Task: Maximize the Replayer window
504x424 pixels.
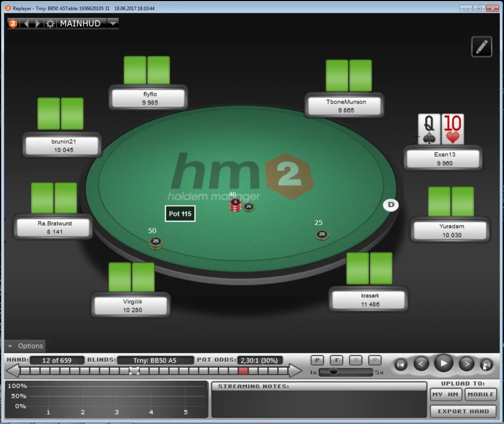Action: pos(479,8)
